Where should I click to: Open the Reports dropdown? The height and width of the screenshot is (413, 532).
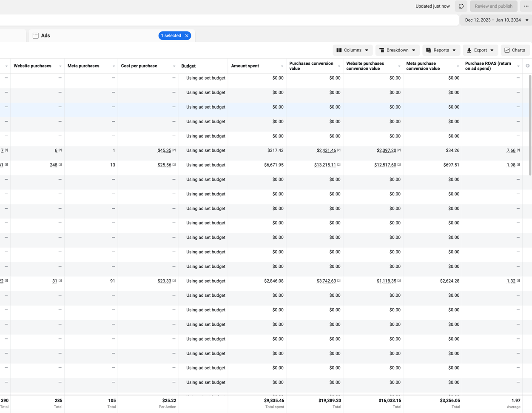441,50
